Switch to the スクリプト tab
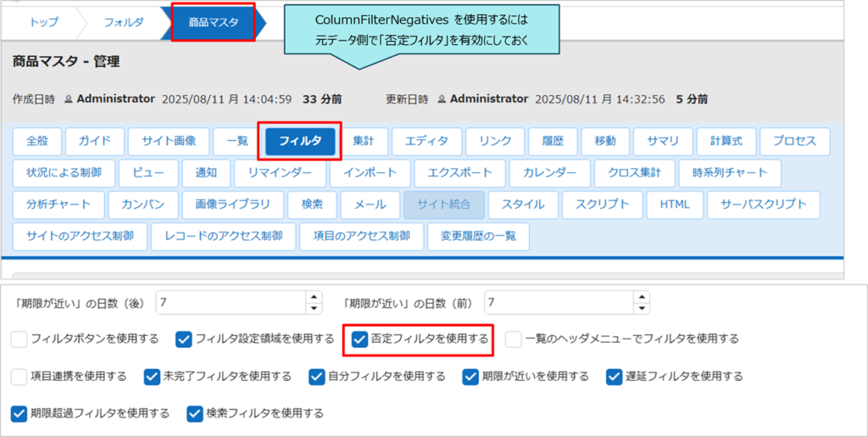 pyautogui.click(x=603, y=204)
